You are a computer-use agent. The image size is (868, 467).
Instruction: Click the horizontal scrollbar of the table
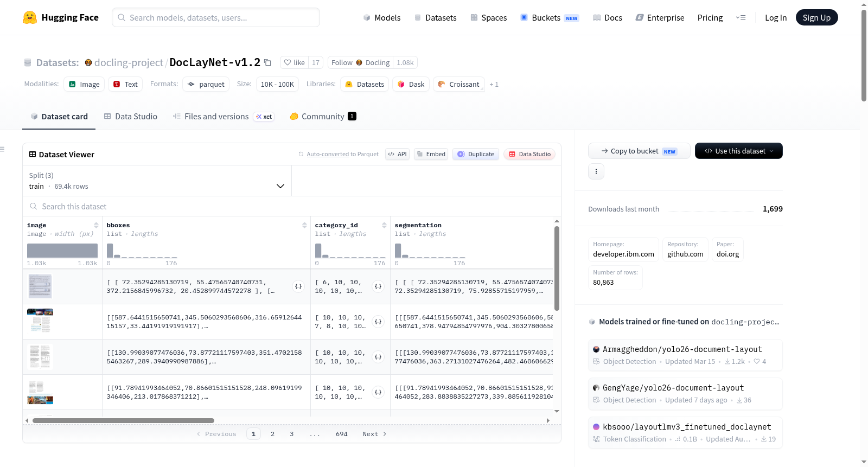coord(123,420)
